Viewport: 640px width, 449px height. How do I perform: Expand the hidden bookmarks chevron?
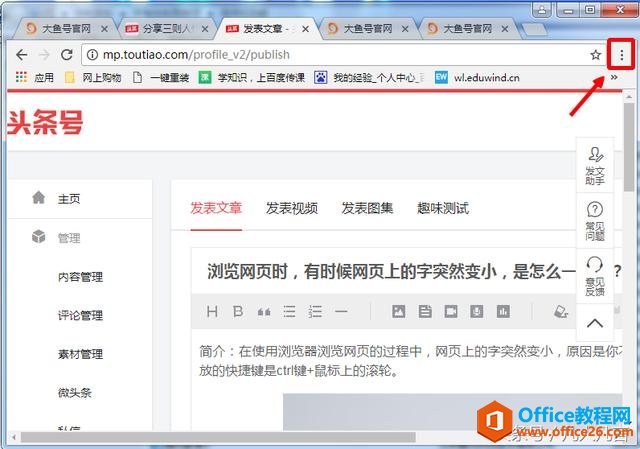[x=614, y=77]
